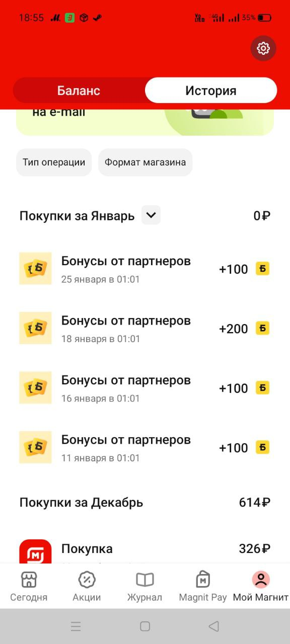Switch to the Баланс tab
Viewport: 290px width, 644px height.
point(79,91)
